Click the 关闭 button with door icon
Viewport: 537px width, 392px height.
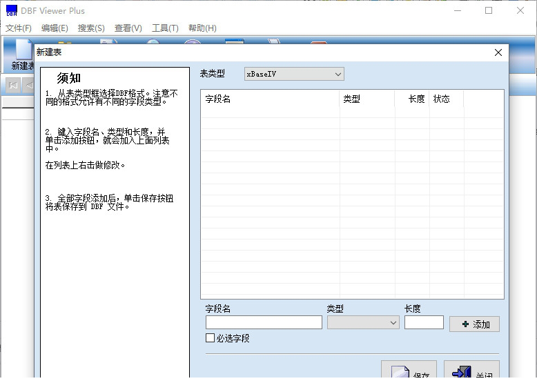(x=471, y=369)
